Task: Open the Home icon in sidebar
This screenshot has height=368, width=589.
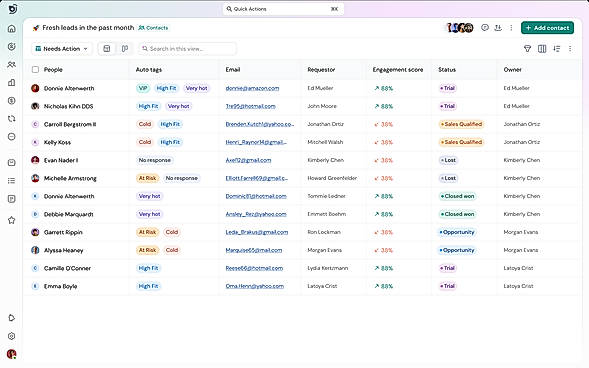Action: point(12,29)
